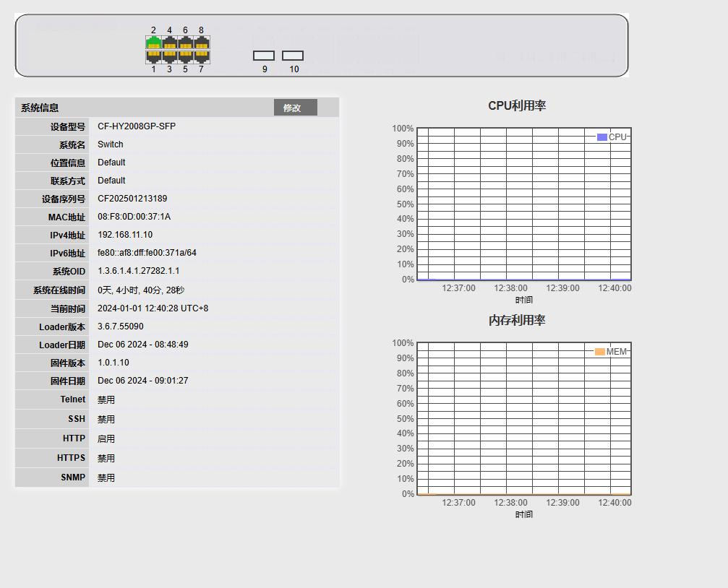Select port 3 Ethernet icon
Screen dimensions: 728x588
tap(169, 56)
